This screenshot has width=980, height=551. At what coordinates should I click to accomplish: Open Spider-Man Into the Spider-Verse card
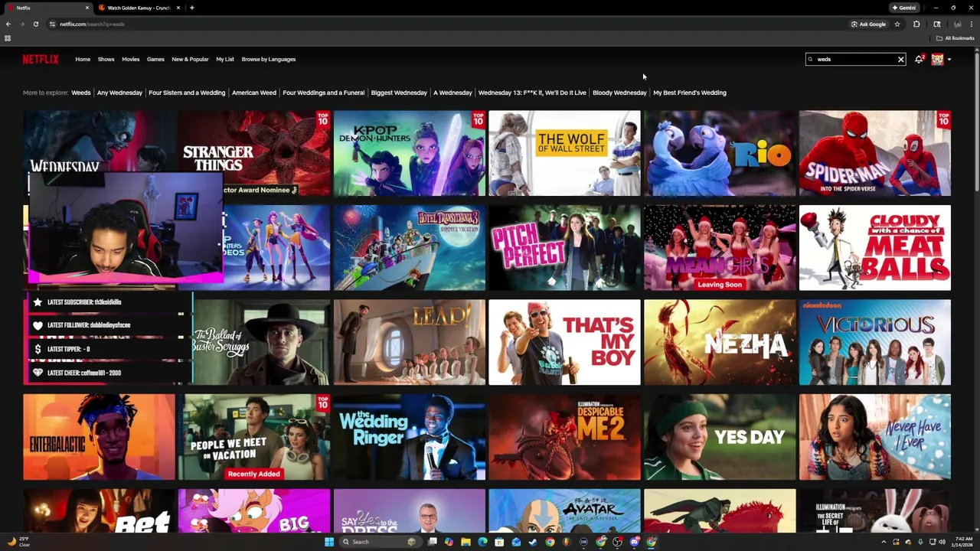pyautogui.click(x=875, y=153)
